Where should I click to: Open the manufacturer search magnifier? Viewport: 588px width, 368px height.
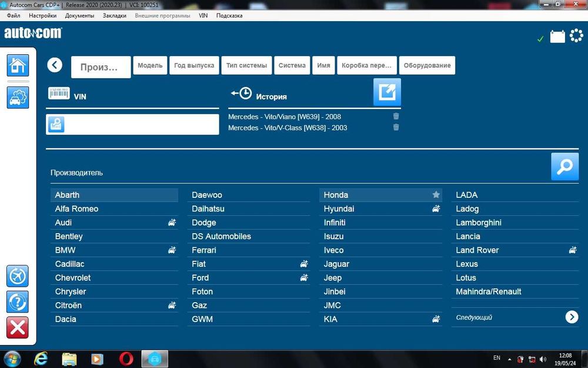tap(564, 167)
